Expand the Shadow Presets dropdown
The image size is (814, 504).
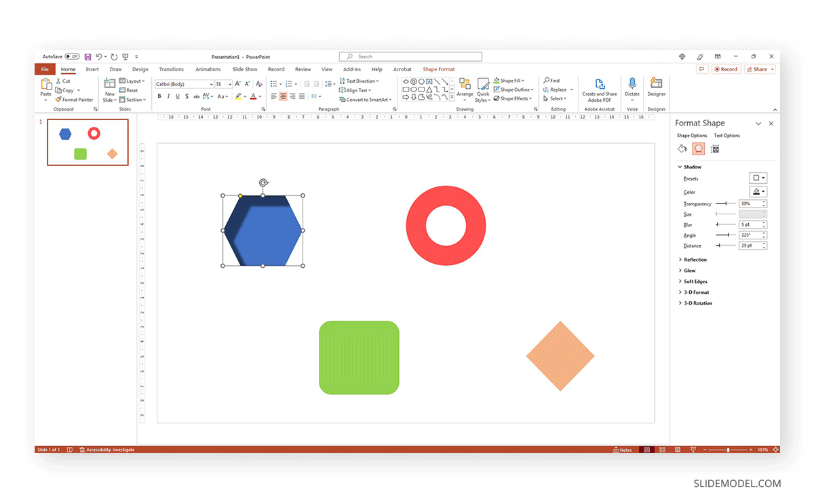pyautogui.click(x=758, y=178)
